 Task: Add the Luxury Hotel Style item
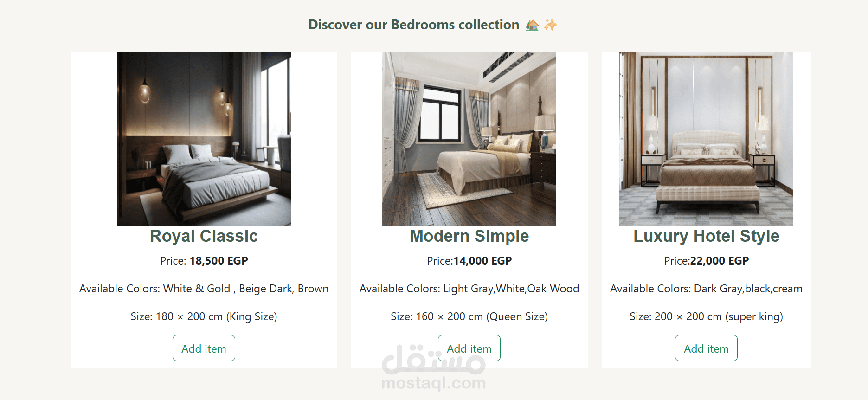coord(706,348)
